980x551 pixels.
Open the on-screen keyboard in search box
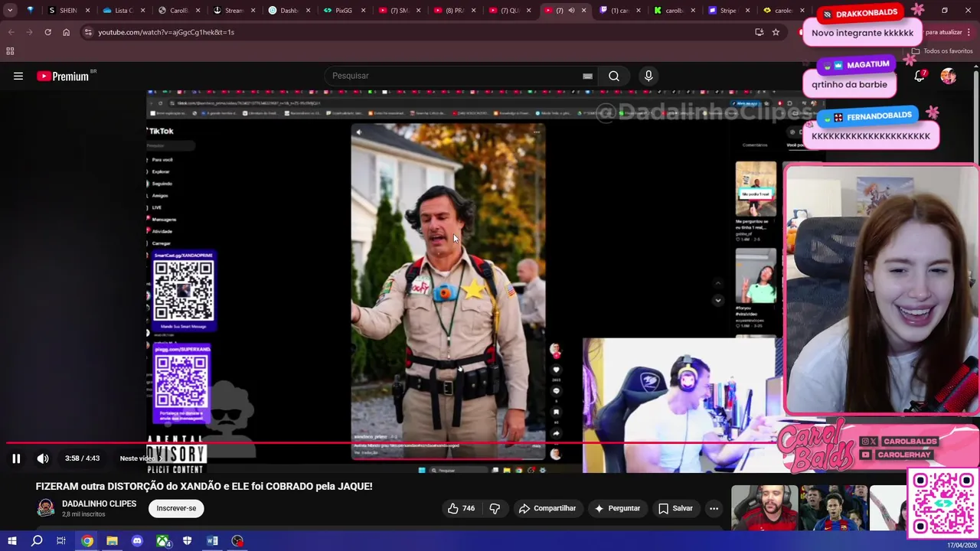pos(587,76)
